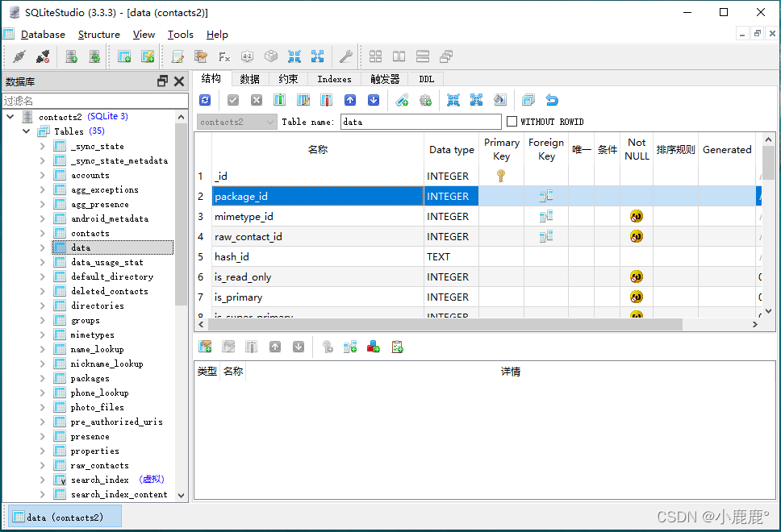Click connect to database plug icon
Viewport: 781px width, 532px height.
(19, 56)
